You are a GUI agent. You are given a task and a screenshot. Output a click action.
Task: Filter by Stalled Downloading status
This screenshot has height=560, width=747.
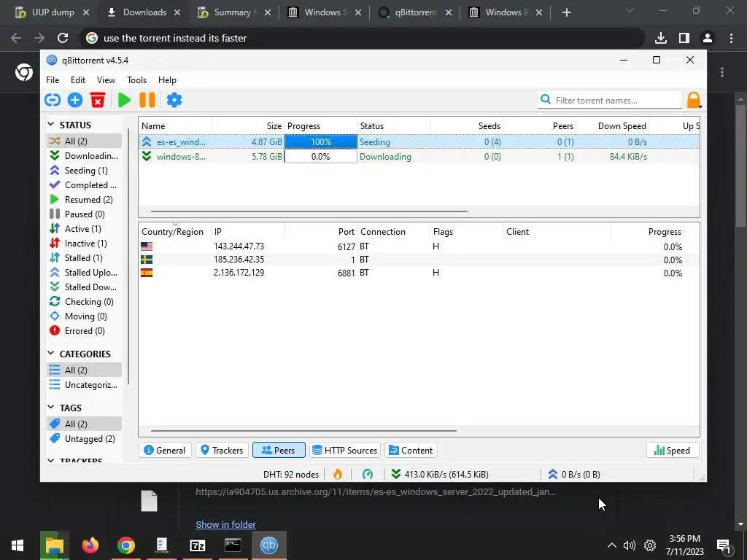[85, 287]
